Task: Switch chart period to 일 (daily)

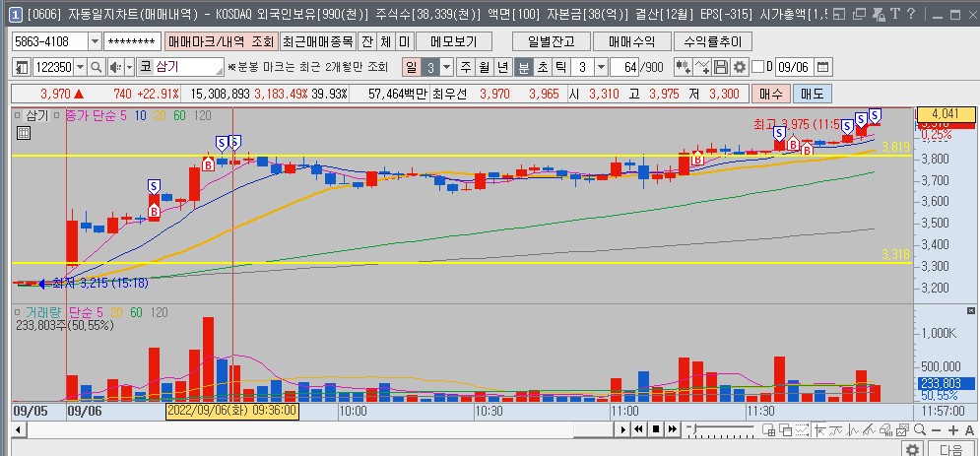Action: tap(411, 67)
